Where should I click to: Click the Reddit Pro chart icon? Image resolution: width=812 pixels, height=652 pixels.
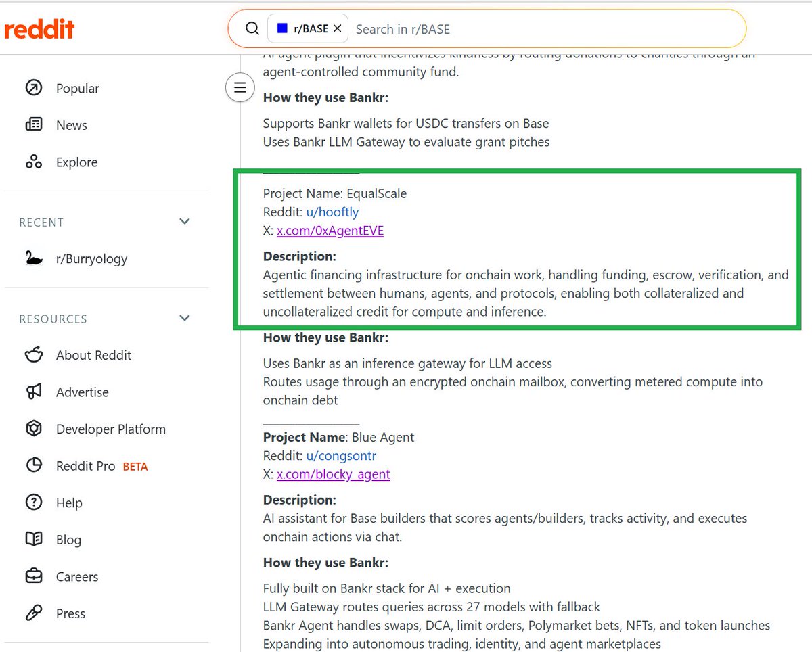coord(33,465)
